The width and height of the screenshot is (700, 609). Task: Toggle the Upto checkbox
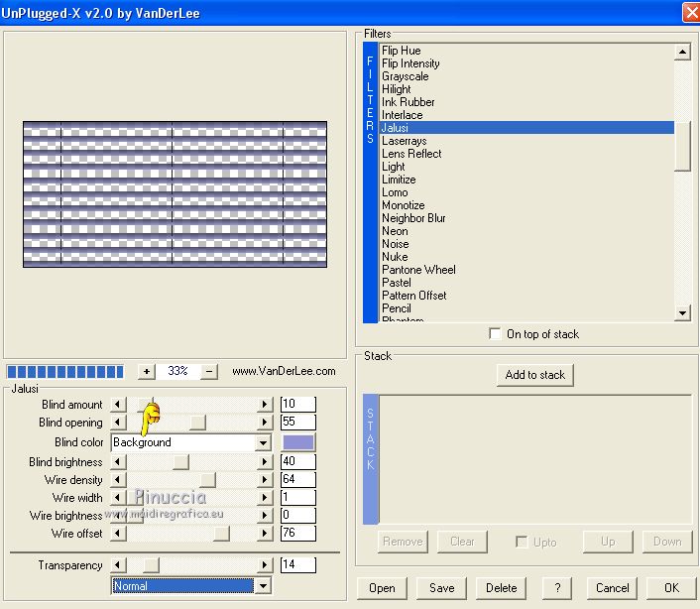pos(522,542)
